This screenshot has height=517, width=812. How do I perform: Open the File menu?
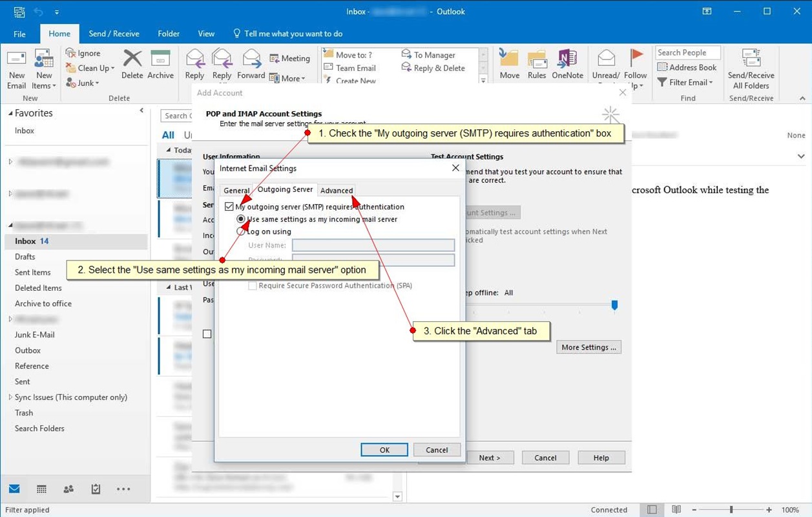pos(19,34)
